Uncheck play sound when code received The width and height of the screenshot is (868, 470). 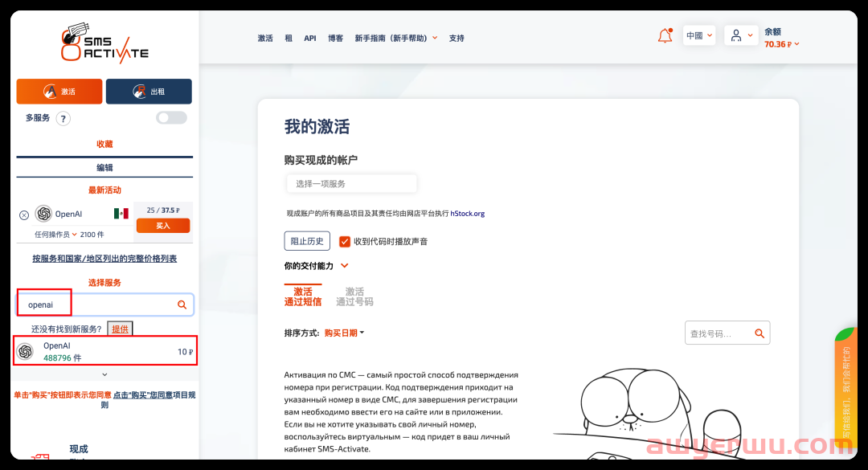[344, 241]
